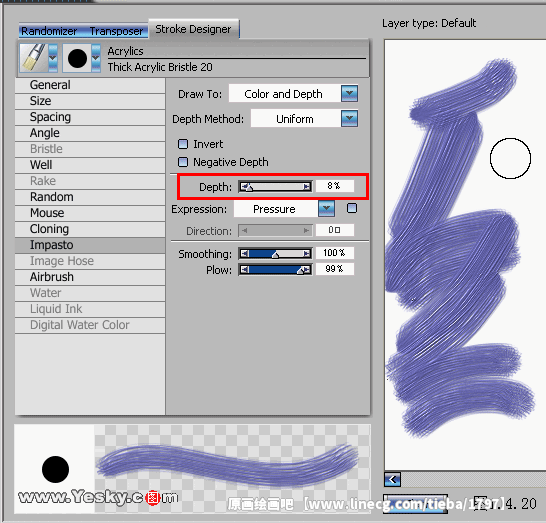Click the Smoothing 100% value field
546x523 pixels.
[335, 253]
